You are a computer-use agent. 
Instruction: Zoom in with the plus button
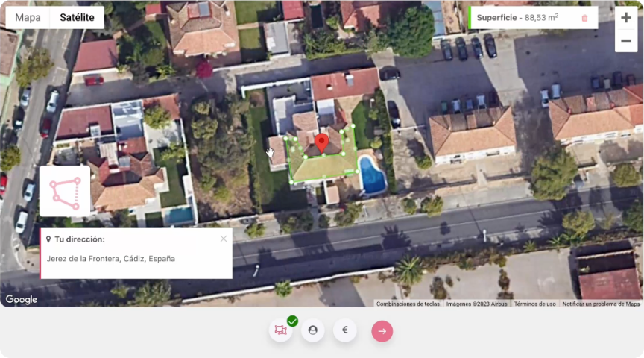click(x=626, y=17)
